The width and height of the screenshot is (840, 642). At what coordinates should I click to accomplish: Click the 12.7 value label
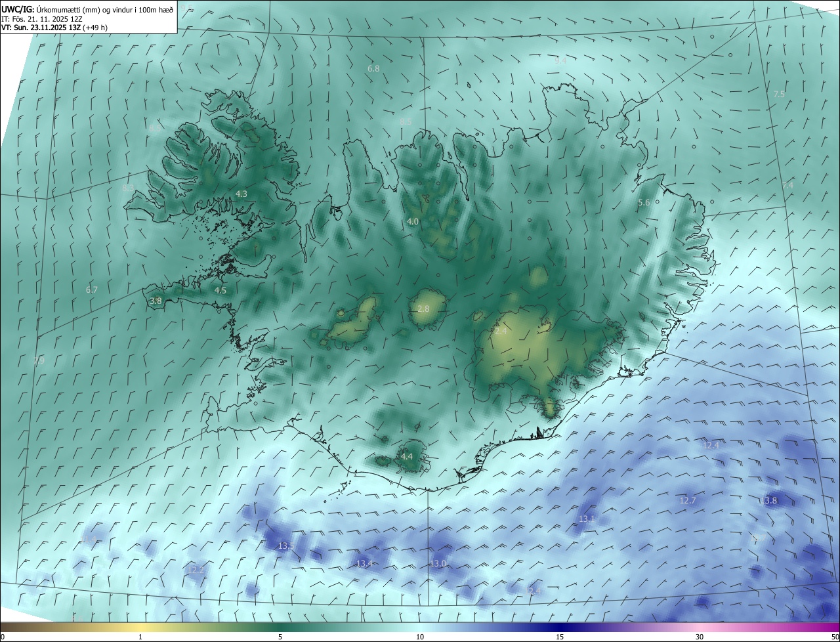688,501
